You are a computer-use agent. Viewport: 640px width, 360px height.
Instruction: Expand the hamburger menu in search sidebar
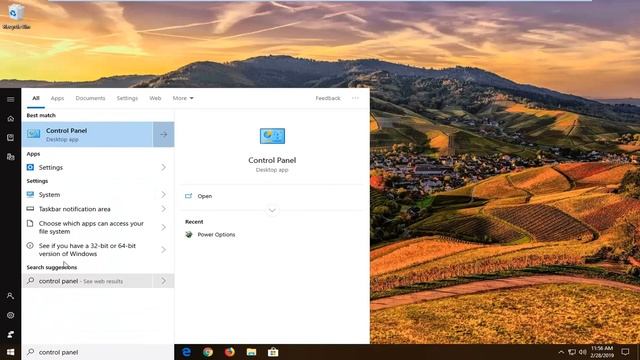coord(11,99)
